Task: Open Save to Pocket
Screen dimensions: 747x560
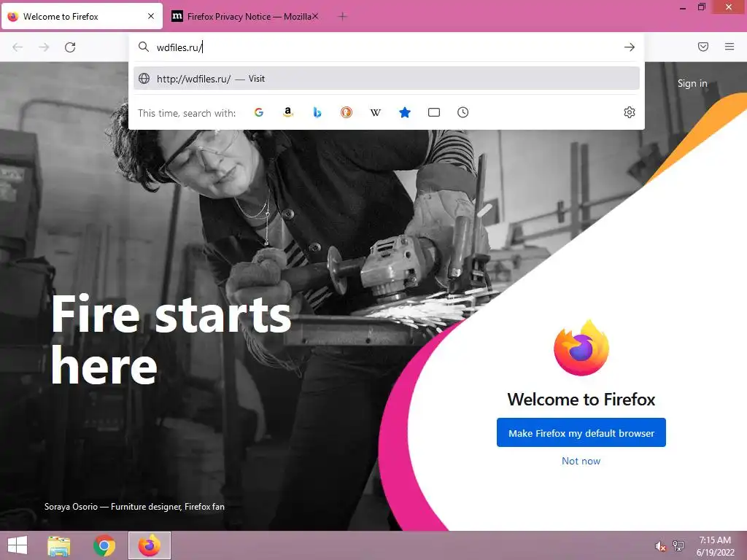Action: (703, 47)
